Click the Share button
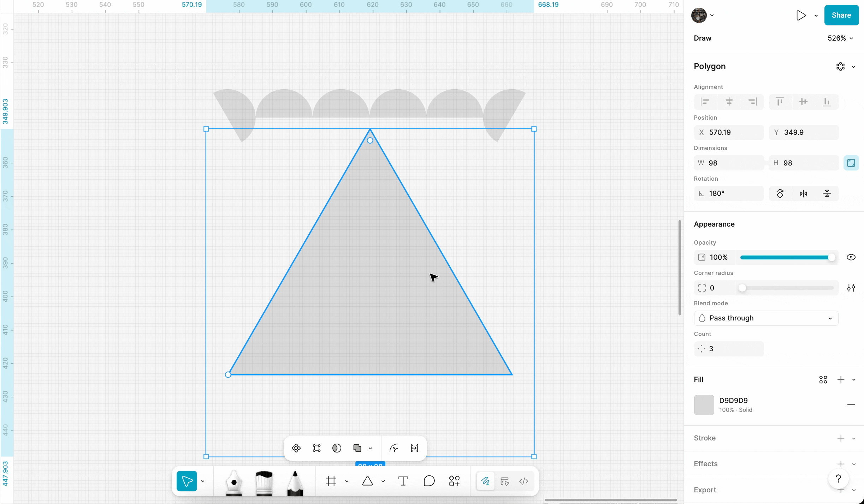864x504 pixels. coord(841,15)
